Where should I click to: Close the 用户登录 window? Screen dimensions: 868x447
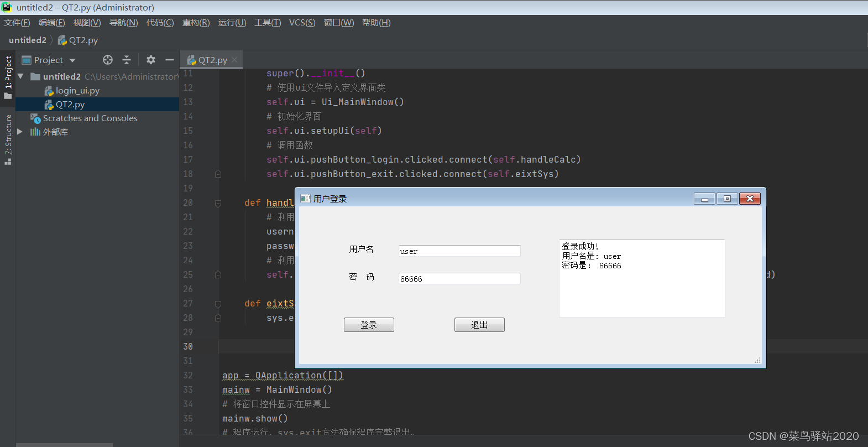[750, 199]
